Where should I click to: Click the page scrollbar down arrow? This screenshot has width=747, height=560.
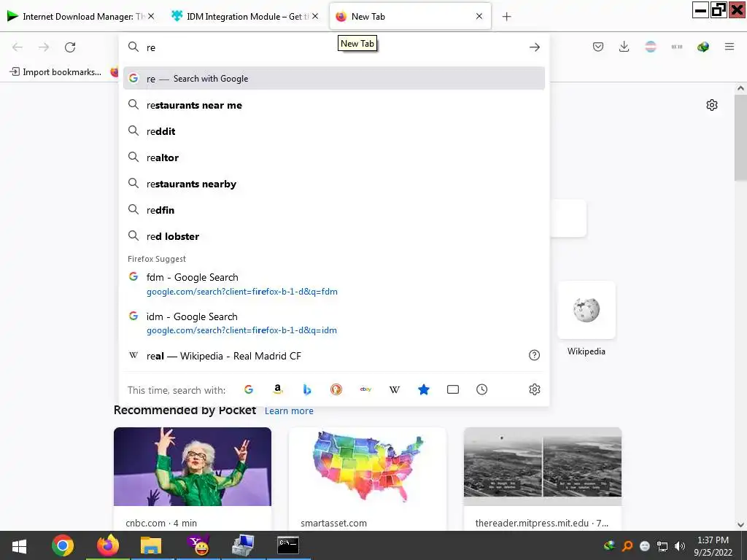click(x=740, y=524)
